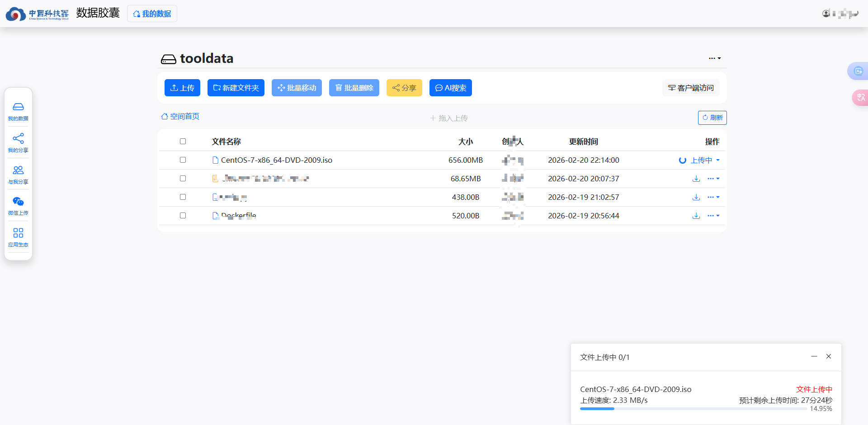Open WeChat upload sidebar icon
868x425 pixels.
18,206
